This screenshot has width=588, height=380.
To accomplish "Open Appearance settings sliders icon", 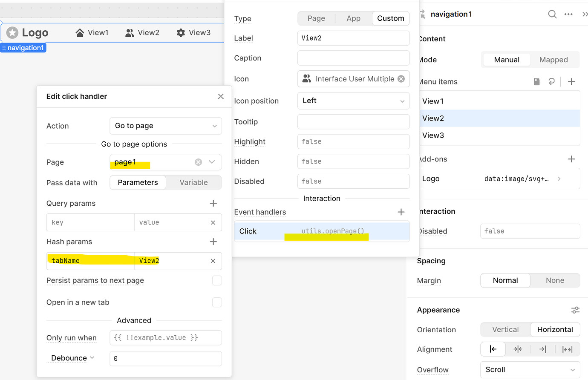I will pyautogui.click(x=575, y=310).
